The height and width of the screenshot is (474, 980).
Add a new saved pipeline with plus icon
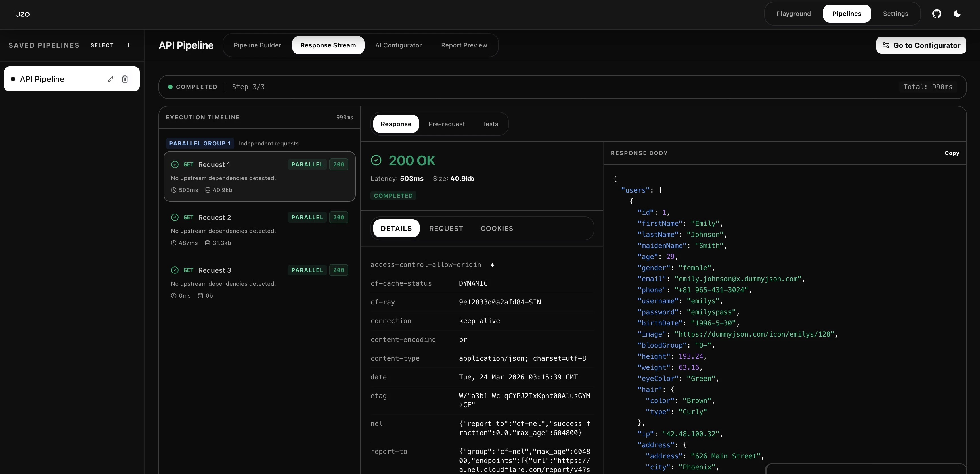(x=128, y=45)
